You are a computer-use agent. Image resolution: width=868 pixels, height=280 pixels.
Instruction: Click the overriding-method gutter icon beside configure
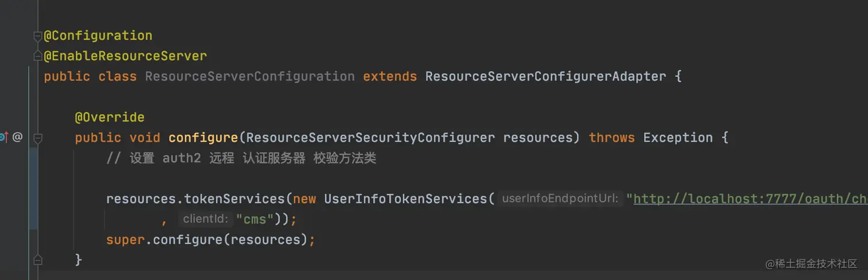pos(3,137)
